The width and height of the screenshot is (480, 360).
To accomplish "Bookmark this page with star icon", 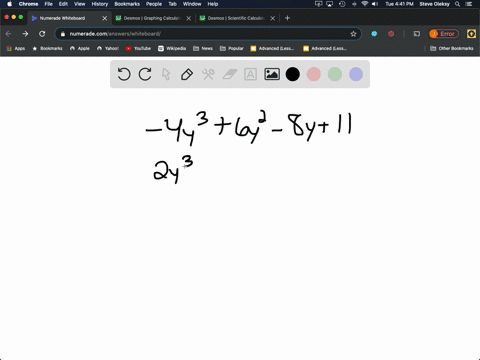I will tap(353, 34).
